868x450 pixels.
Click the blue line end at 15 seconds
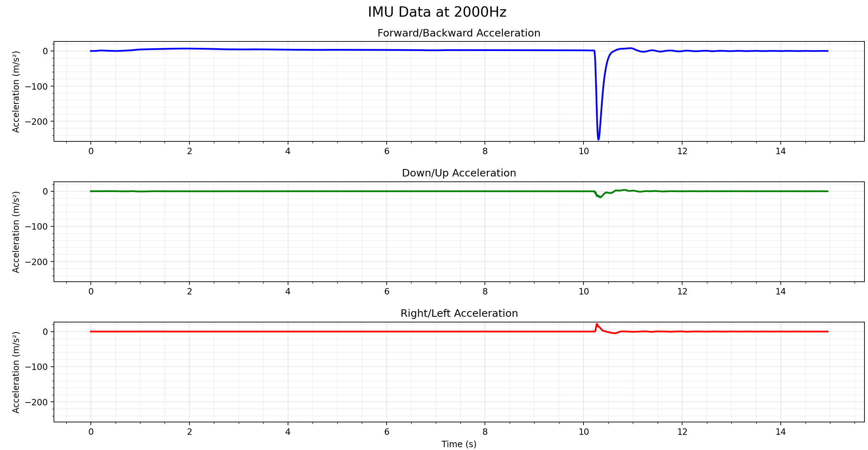(x=828, y=51)
